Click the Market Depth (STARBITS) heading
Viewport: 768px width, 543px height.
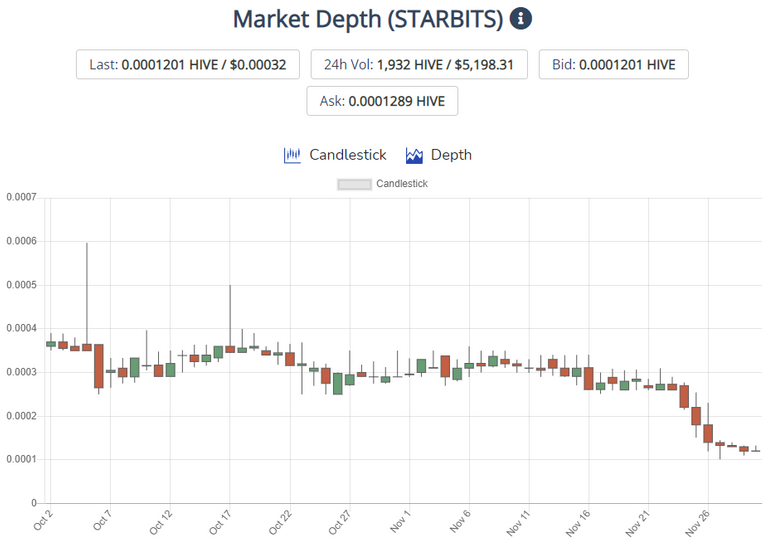368,19
